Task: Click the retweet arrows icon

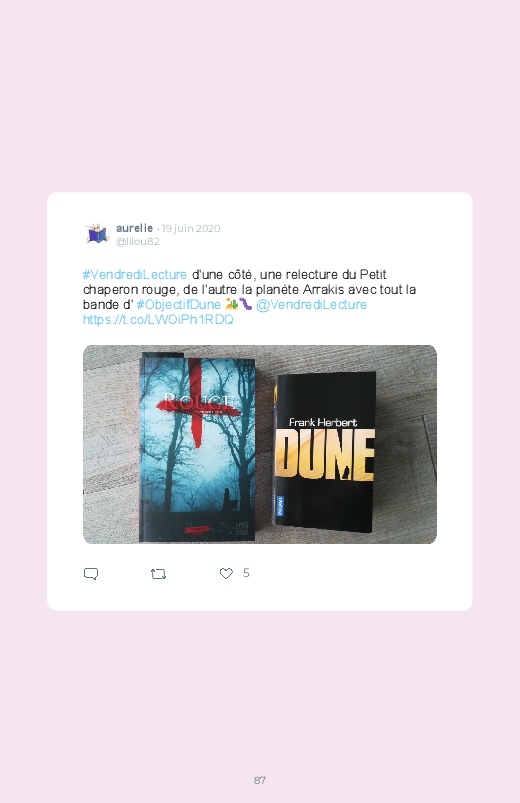Action: [x=158, y=574]
